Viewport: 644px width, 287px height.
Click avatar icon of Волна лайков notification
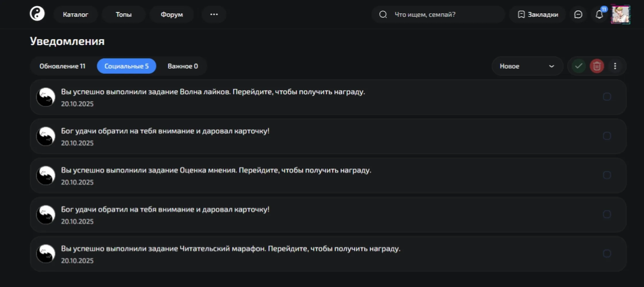point(46,97)
